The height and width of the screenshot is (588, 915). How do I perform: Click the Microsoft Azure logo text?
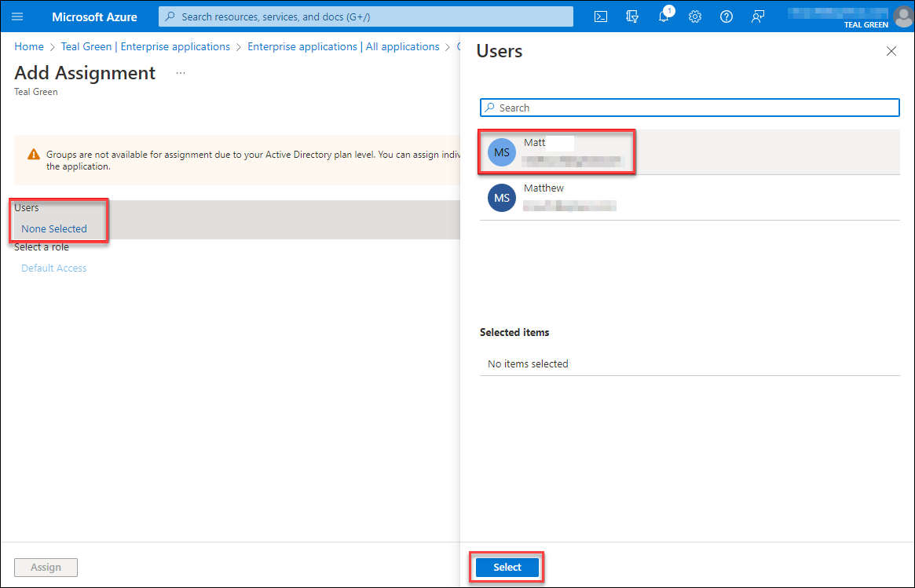coord(94,17)
